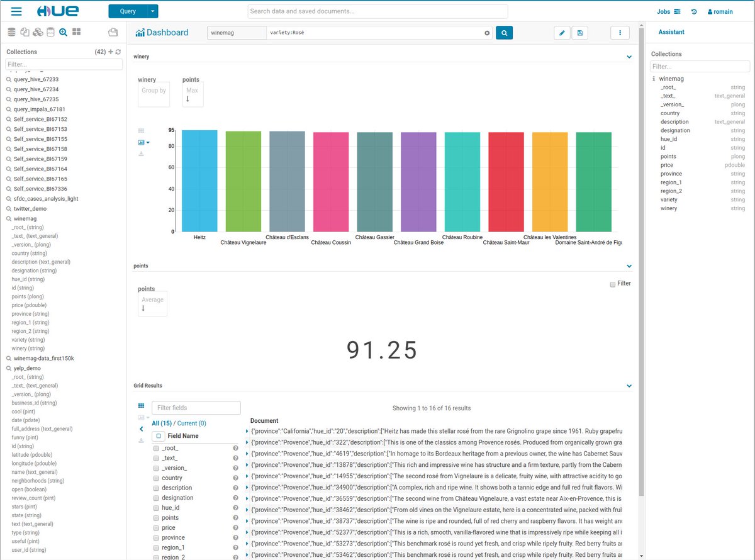Focus the global search data field
The image size is (755, 560).
click(377, 11)
